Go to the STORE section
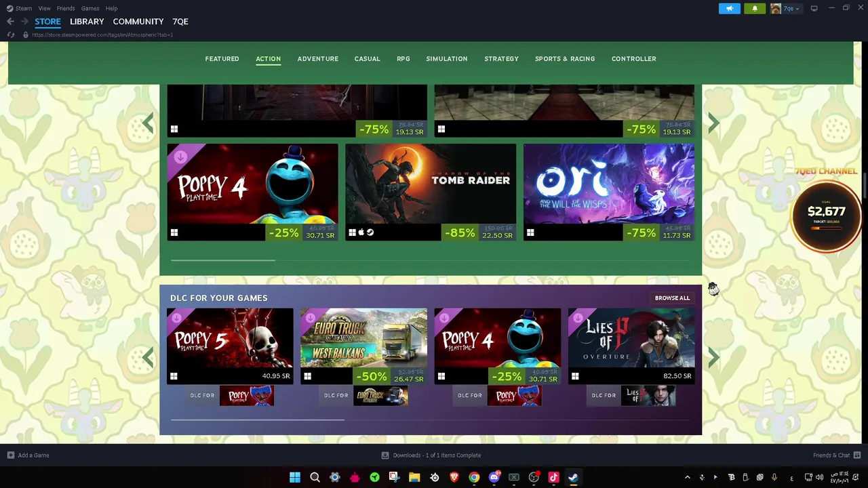This screenshot has height=488, width=868. (47, 22)
